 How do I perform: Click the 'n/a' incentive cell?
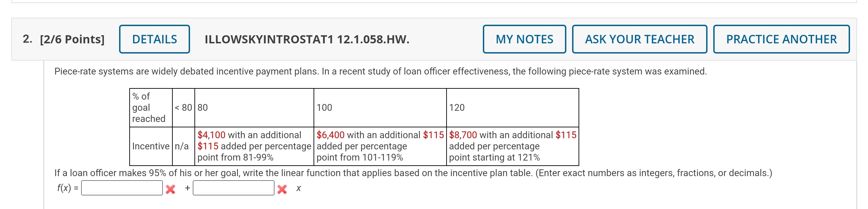click(182, 146)
